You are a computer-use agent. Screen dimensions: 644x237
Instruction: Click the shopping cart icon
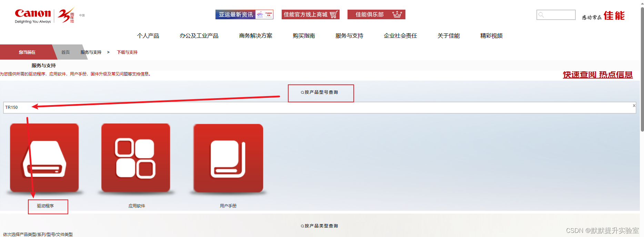tap(333, 14)
